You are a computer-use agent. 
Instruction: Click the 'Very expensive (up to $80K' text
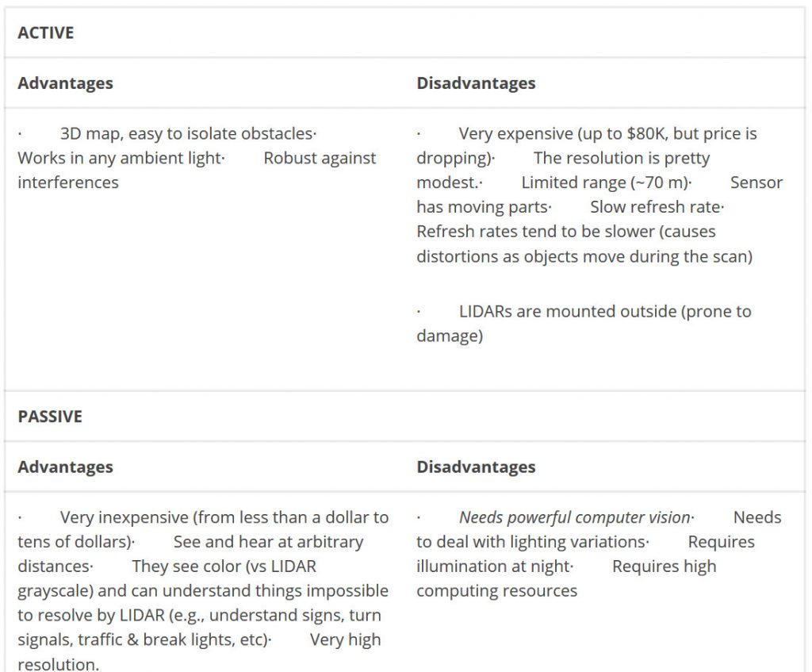pyautogui.click(x=564, y=134)
